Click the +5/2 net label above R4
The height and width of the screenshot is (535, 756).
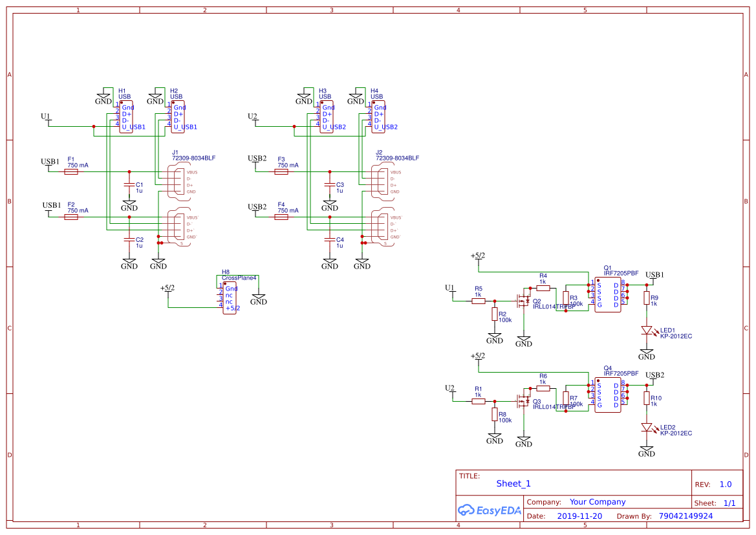coord(478,256)
